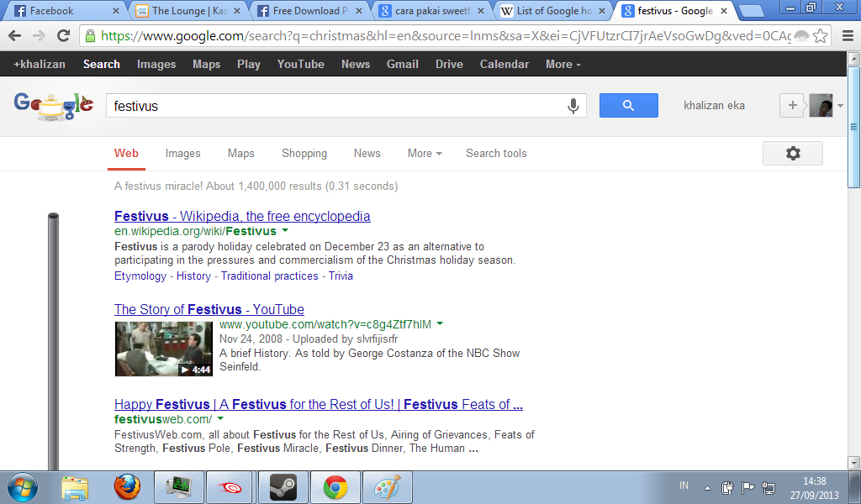Close the festivus - Google tab

point(724,11)
